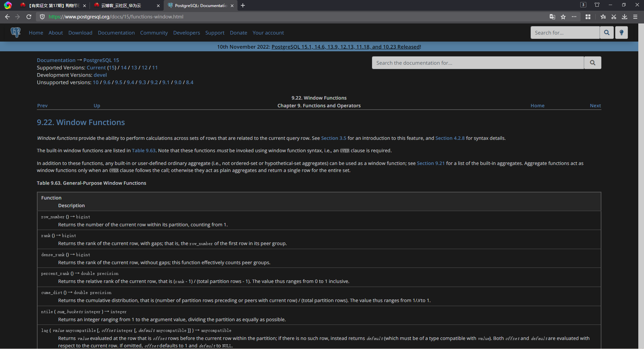Click the browser profile logo icon
Screen dimensions: 644x349
8,5
